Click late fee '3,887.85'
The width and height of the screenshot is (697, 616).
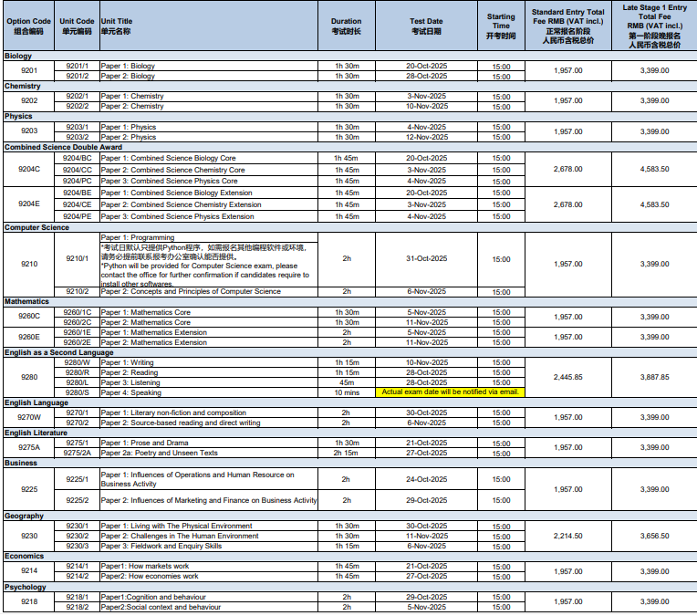(654, 377)
